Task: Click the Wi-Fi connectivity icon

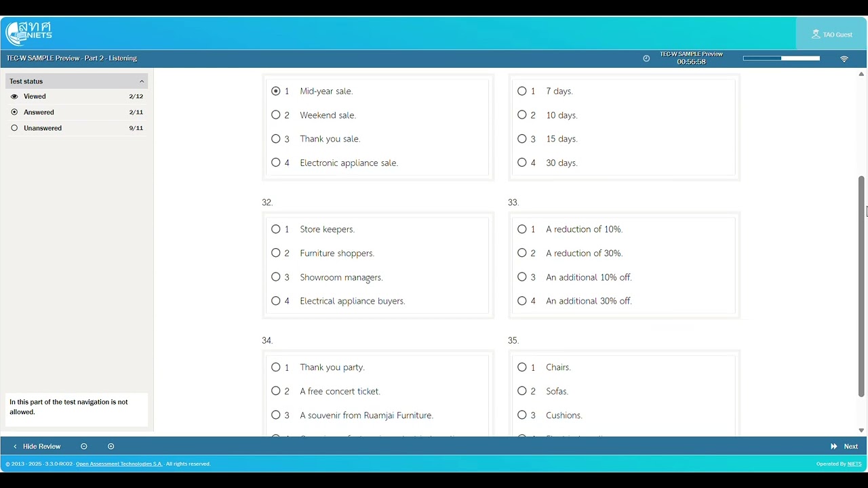Action: tap(844, 59)
